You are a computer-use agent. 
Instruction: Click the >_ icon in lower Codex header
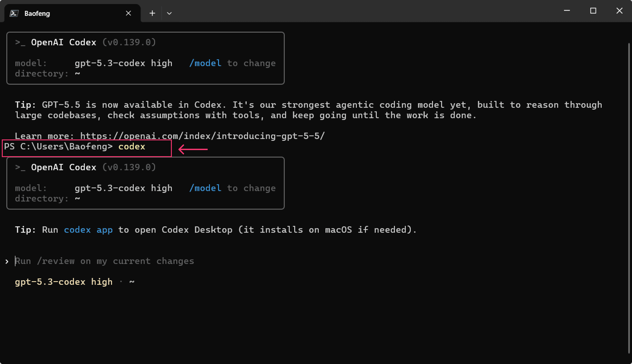[20, 167]
